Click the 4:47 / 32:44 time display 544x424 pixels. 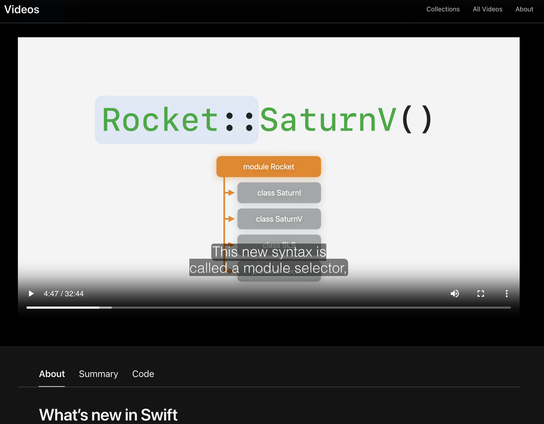point(63,294)
